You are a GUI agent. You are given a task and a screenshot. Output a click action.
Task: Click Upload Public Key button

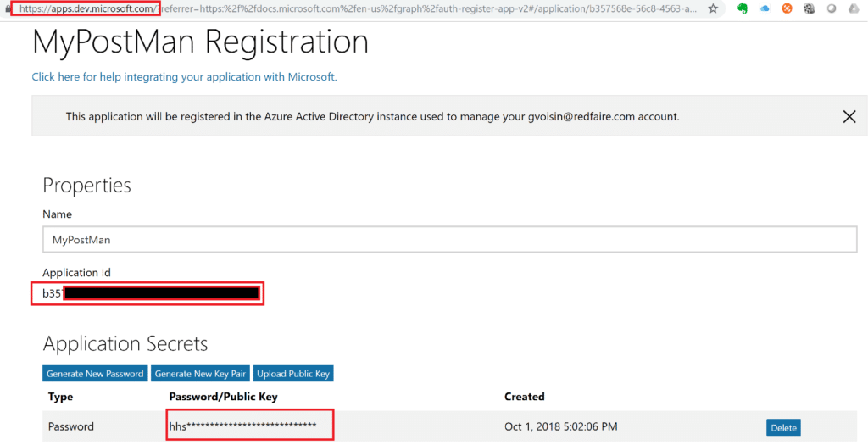click(x=293, y=374)
